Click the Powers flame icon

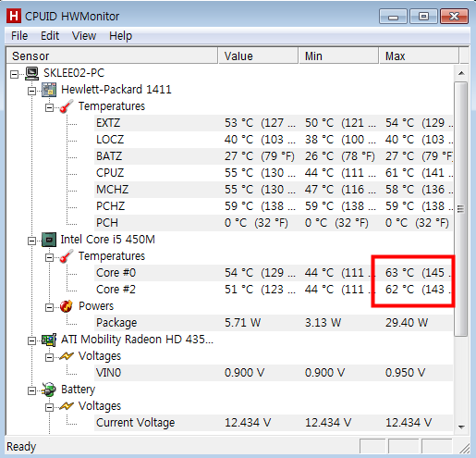(x=67, y=306)
